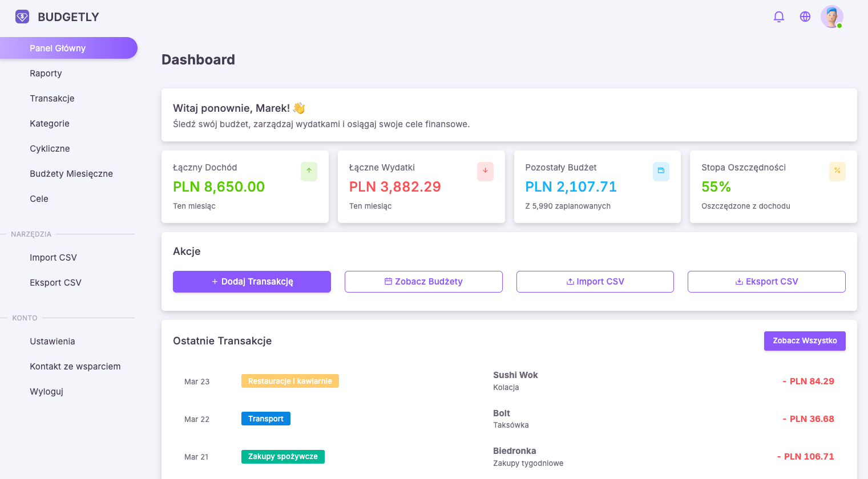Image resolution: width=868 pixels, height=479 pixels.
Task: Click the Restauracje i kawiarnie category tag
Action: (290, 381)
